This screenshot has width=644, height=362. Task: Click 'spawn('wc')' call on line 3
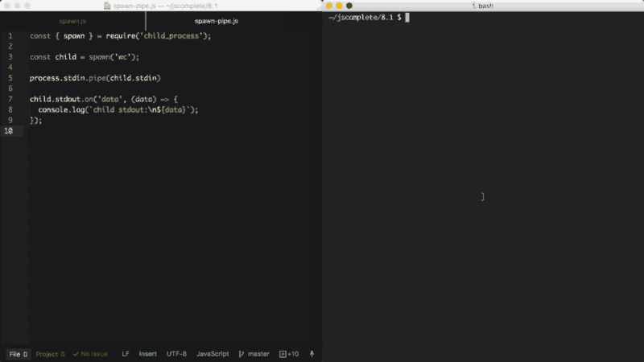(113, 57)
